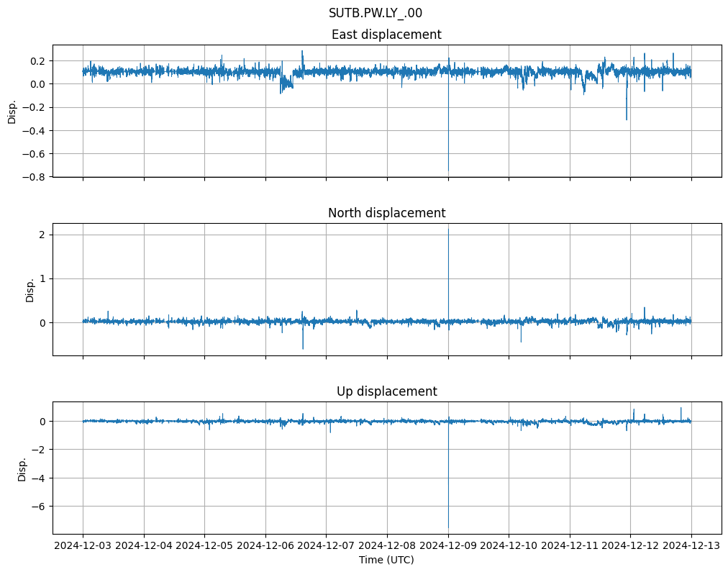Screen dimensions: 728x572
Task: Click the −0.8 tick on East plot
Action: (35, 177)
